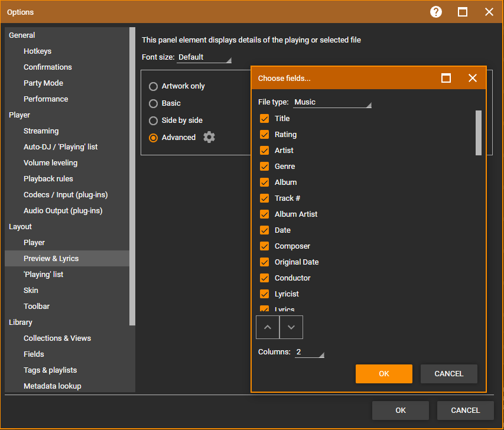Open Metadata lookup settings
This screenshot has width=504, height=430.
click(53, 386)
